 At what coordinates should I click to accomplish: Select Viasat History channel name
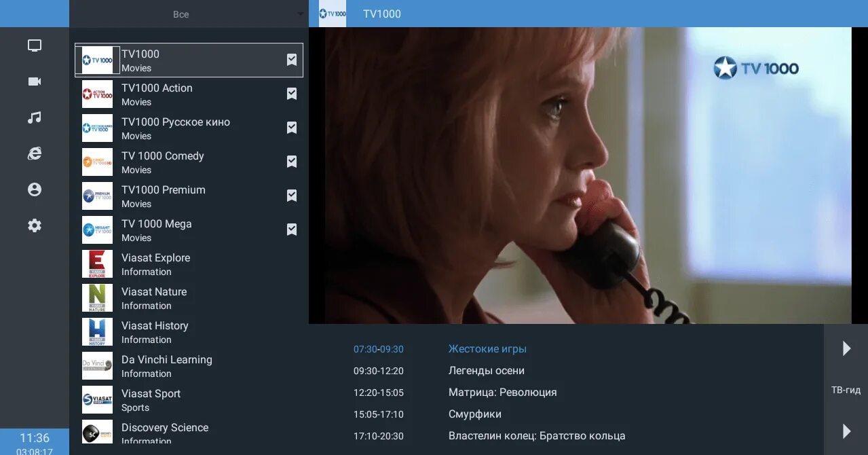tap(155, 326)
